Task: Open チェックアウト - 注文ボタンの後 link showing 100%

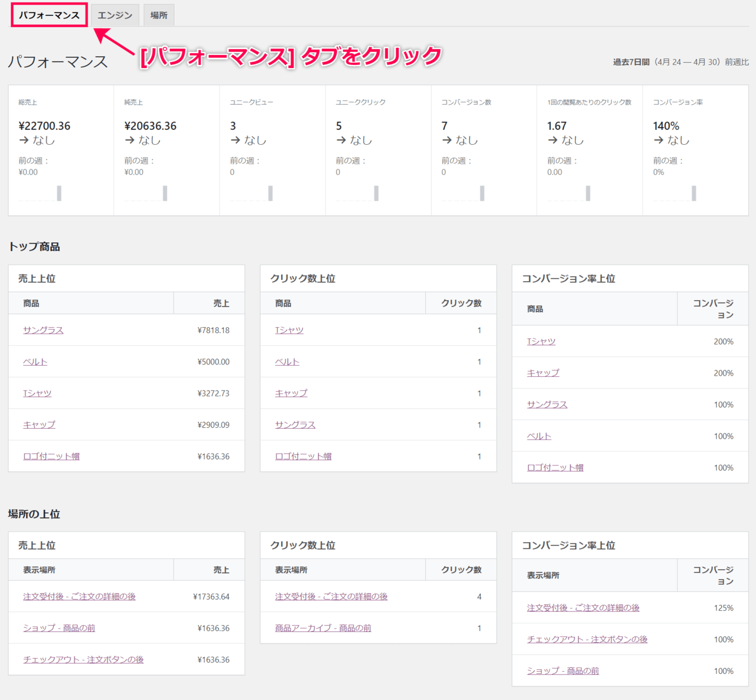Action: (x=587, y=639)
